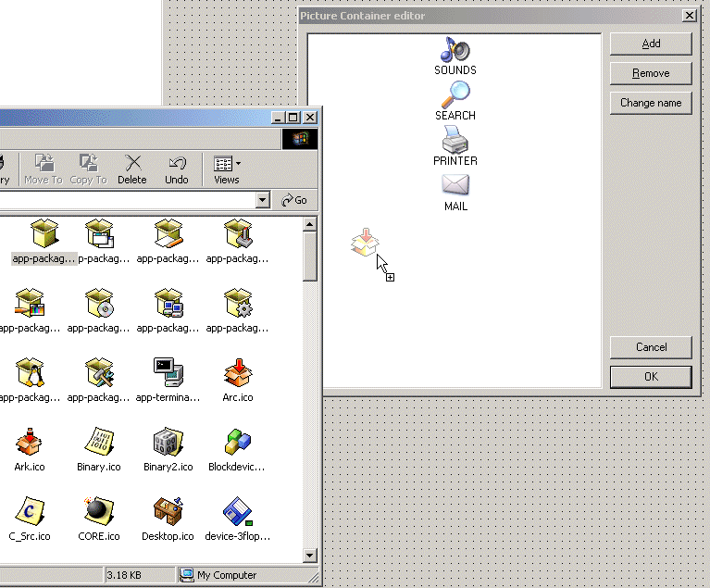Image resolution: width=710 pixels, height=588 pixels.
Task: Click the explorer scrollbar down arrow
Action: point(310,555)
